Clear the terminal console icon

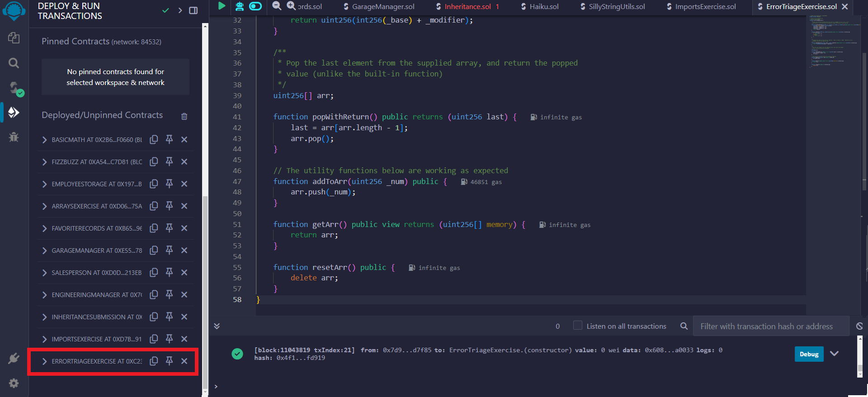pos(859,326)
